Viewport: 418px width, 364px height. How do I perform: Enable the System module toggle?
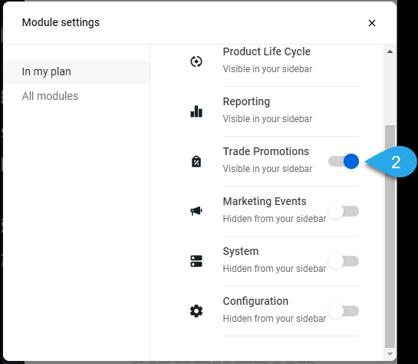coord(343,261)
